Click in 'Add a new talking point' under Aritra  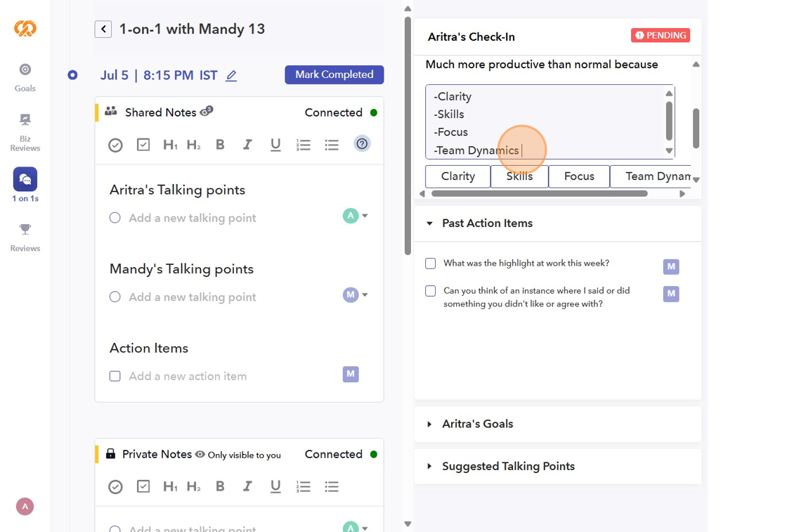pos(193,218)
